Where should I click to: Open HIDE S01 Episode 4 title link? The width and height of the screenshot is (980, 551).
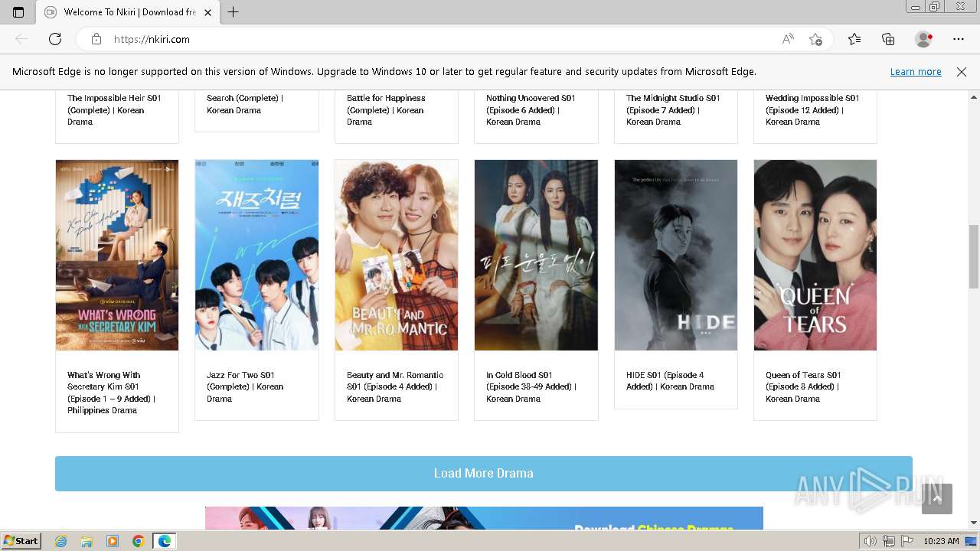(670, 381)
